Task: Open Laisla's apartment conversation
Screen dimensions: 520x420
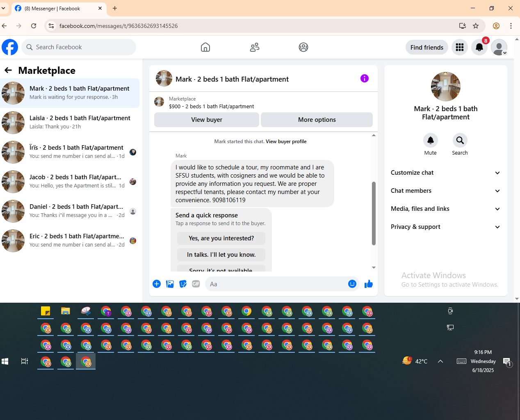Action: [x=70, y=123]
